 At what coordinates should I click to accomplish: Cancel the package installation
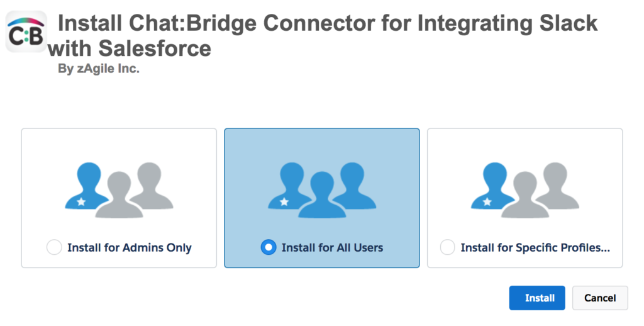(x=600, y=298)
